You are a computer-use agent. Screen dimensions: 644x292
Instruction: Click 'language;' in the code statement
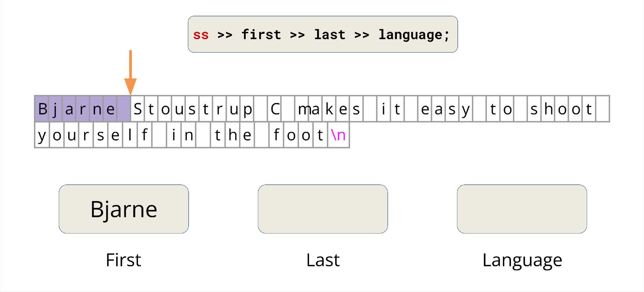414,35
